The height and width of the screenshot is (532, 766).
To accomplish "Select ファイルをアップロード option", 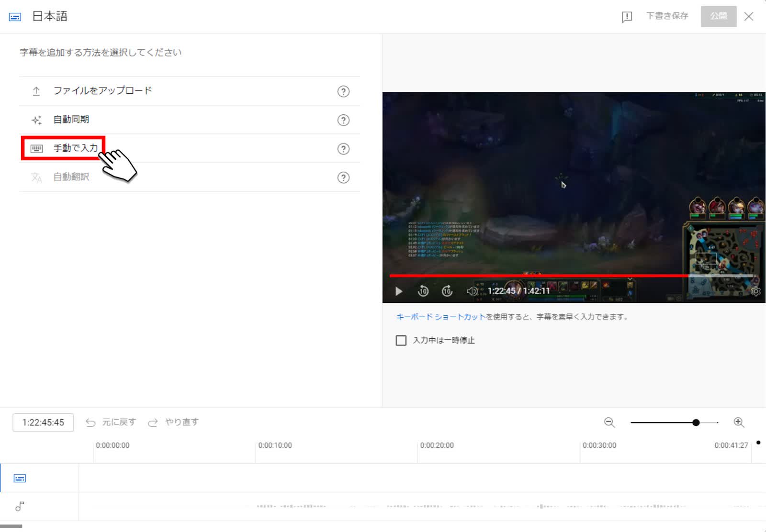I will point(190,91).
